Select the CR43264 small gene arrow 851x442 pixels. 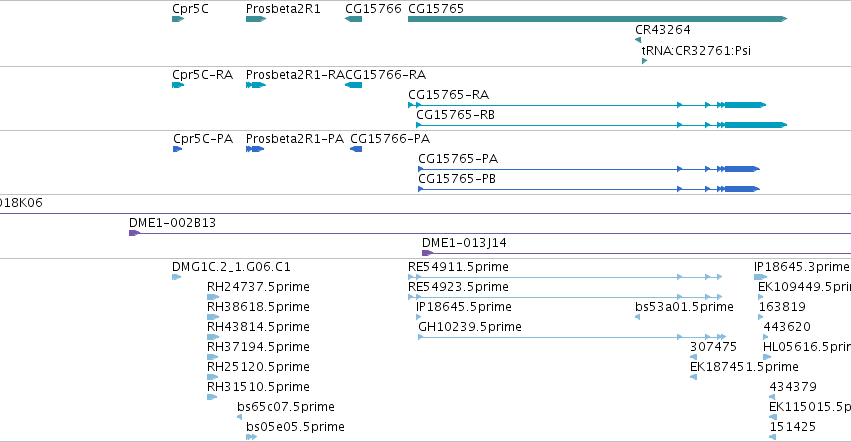pyautogui.click(x=638, y=40)
